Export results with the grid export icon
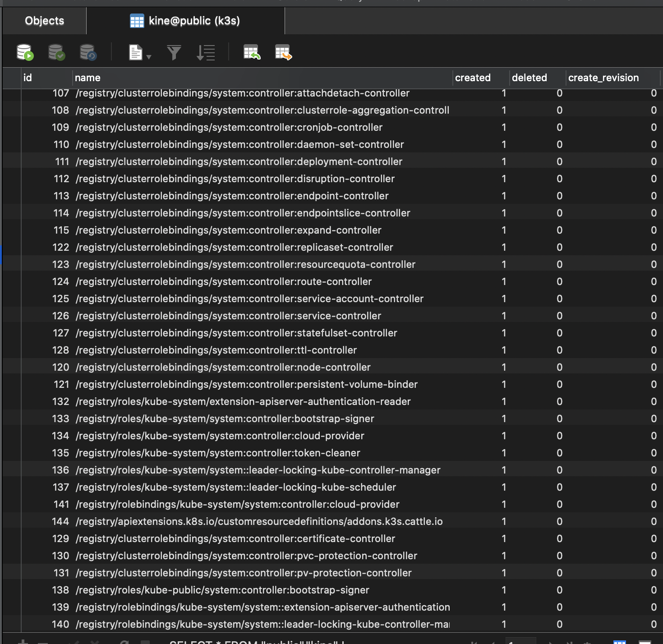The width and height of the screenshot is (663, 644). 283,52
